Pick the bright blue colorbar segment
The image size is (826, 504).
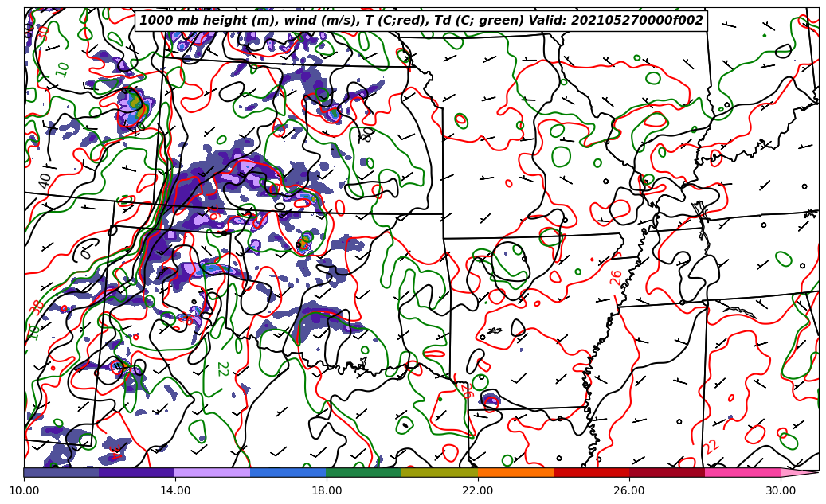[288, 472]
